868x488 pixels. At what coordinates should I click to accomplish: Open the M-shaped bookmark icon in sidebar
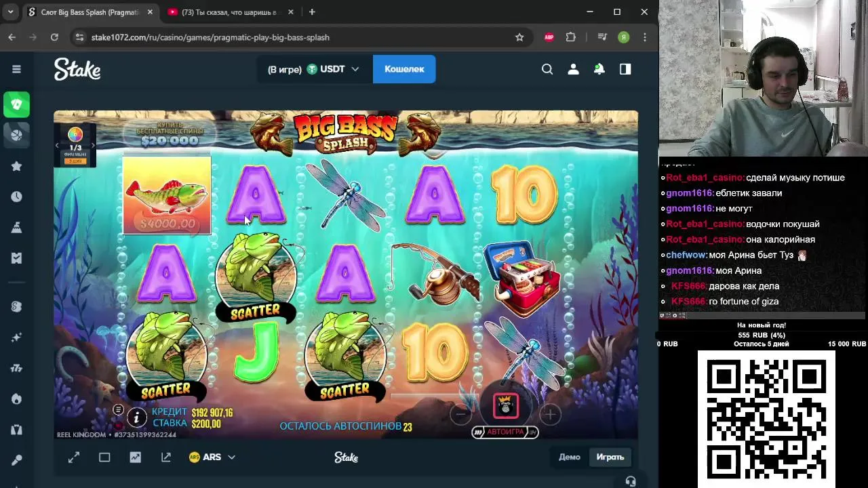pyautogui.click(x=16, y=258)
